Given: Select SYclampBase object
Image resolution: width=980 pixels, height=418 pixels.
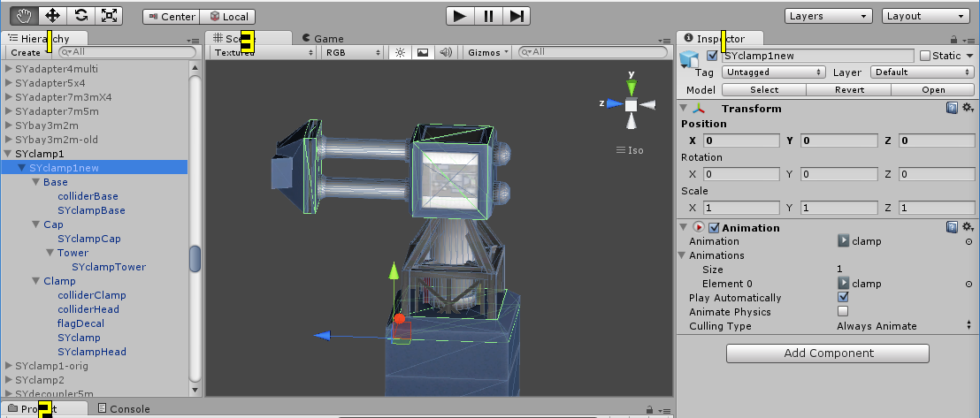Looking at the screenshot, I should click(x=91, y=210).
